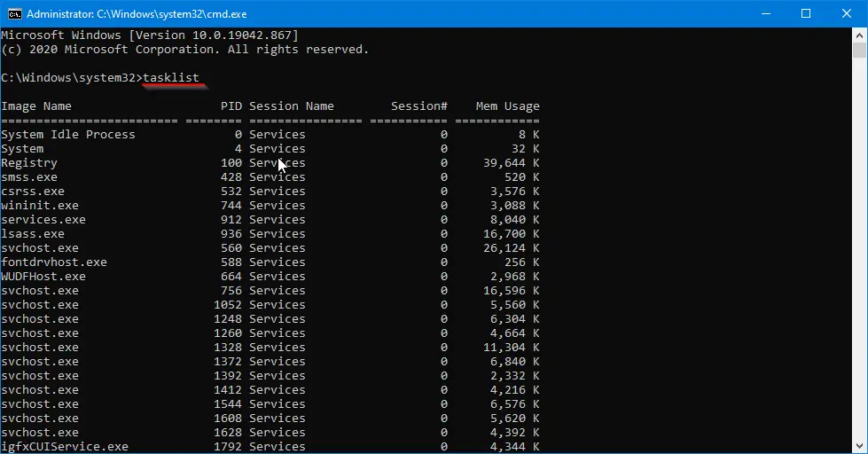
Task: Click PID 1792 of igfxCUIService.exe
Action: coord(228,446)
